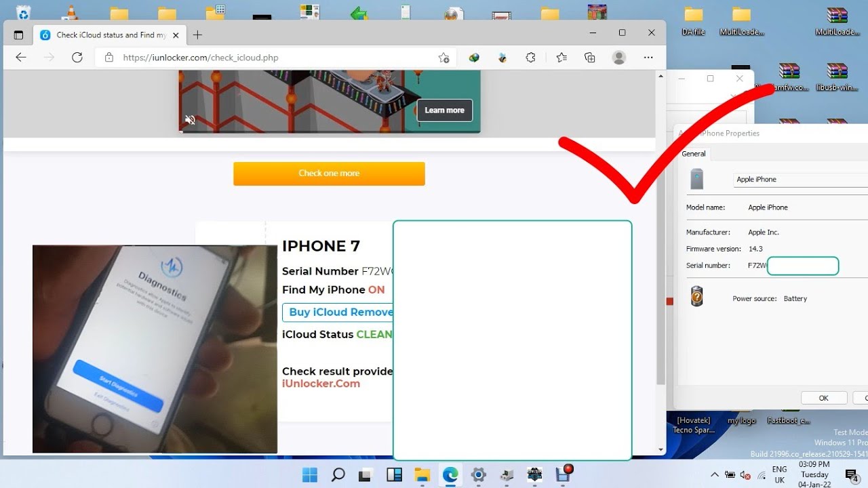
Task: Open the Collections icon in Edge
Action: (x=590, y=58)
